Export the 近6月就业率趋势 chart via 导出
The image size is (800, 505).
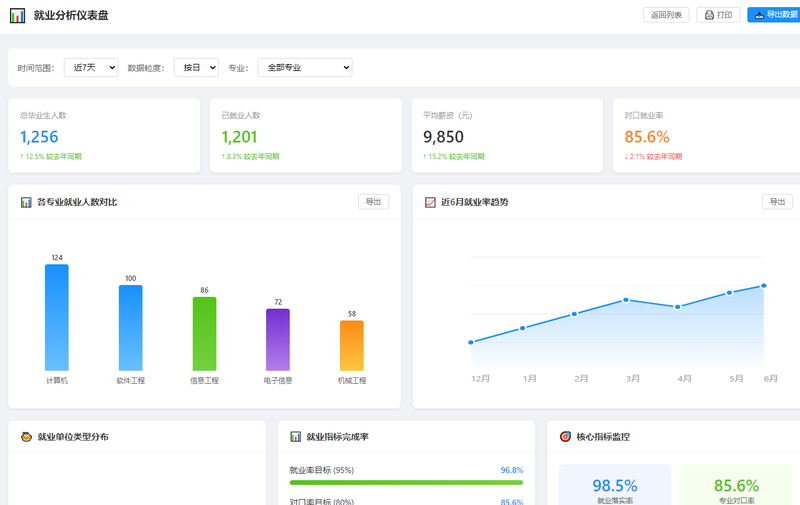coord(778,202)
